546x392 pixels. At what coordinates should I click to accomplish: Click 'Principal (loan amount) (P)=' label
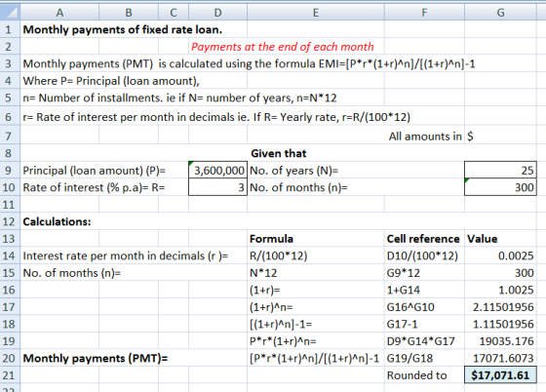point(94,171)
